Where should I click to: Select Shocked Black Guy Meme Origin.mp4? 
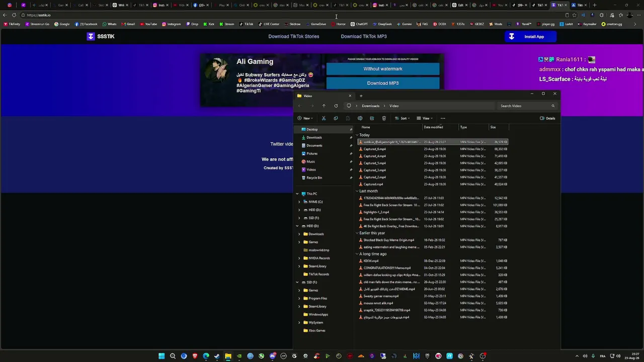433,240
